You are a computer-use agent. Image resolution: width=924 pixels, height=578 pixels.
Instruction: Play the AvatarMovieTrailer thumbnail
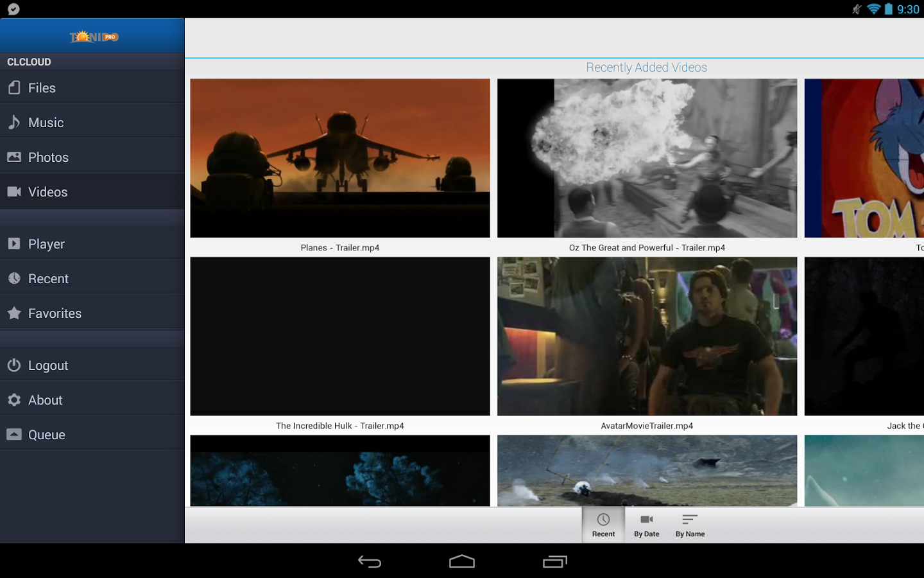tap(647, 336)
